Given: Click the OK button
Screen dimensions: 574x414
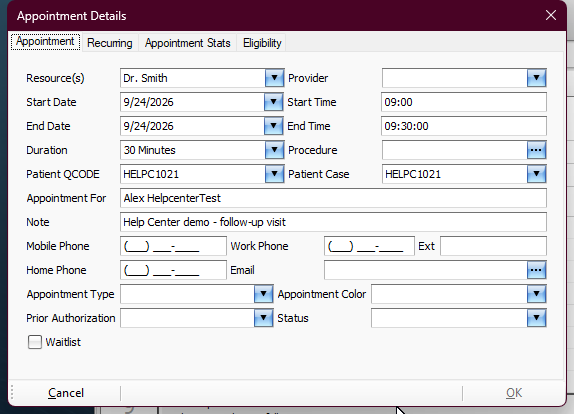Looking at the screenshot, I should 514,393.
